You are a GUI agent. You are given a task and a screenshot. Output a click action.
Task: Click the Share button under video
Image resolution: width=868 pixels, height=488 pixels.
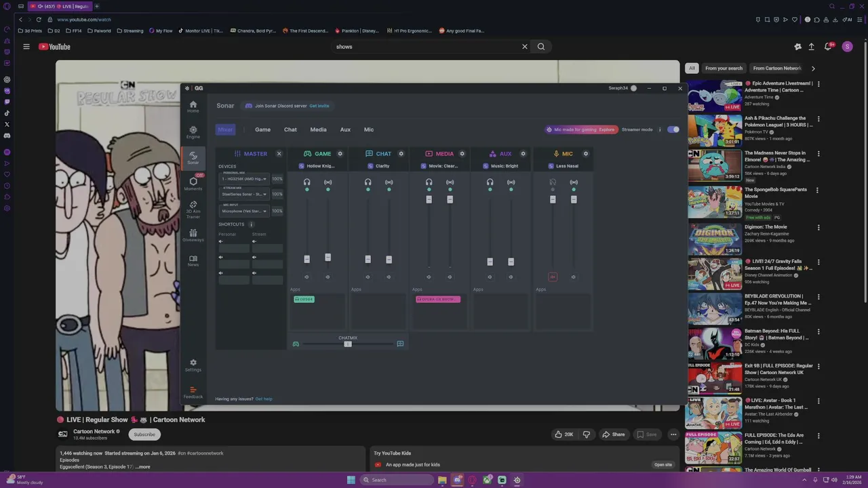(x=613, y=434)
